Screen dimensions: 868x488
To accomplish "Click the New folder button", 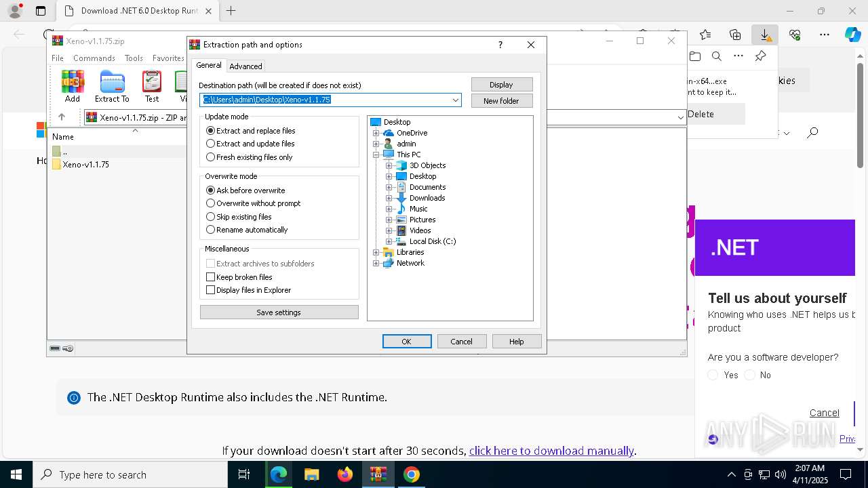I will coord(501,101).
